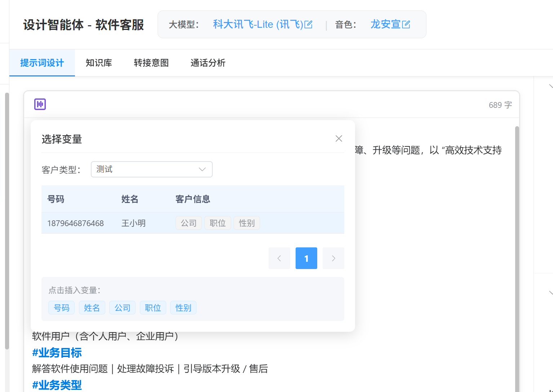Click edit icon next to 科大讯飞-Lite model
This screenshot has height=392, width=553.
click(308, 25)
